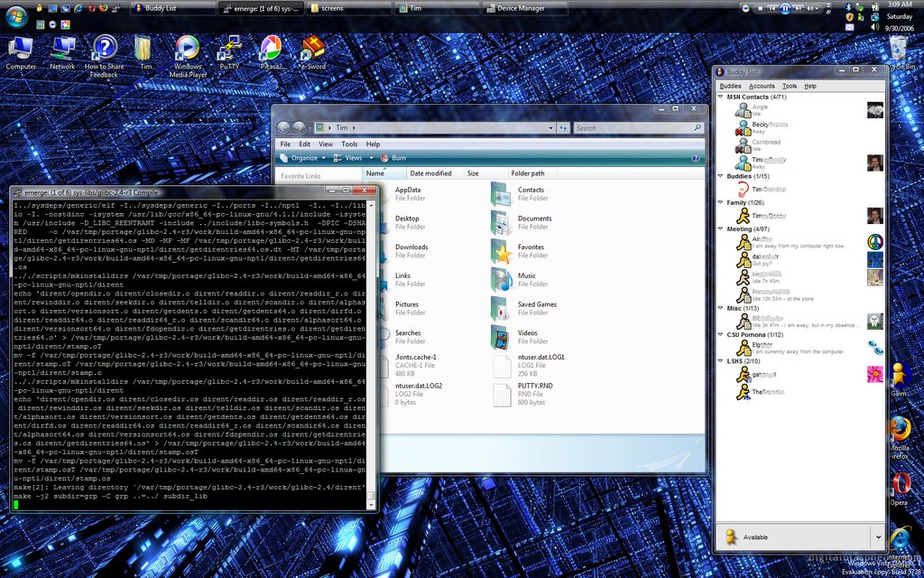Click the Windows Start orb
Viewport: 924px width, 578px height.
[16, 15]
